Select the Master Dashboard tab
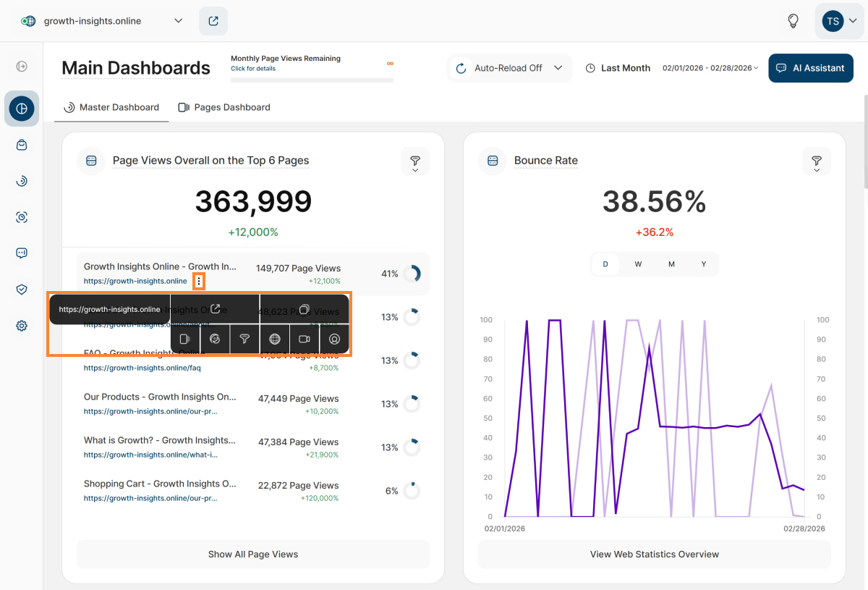This screenshot has width=868, height=590. 111,107
